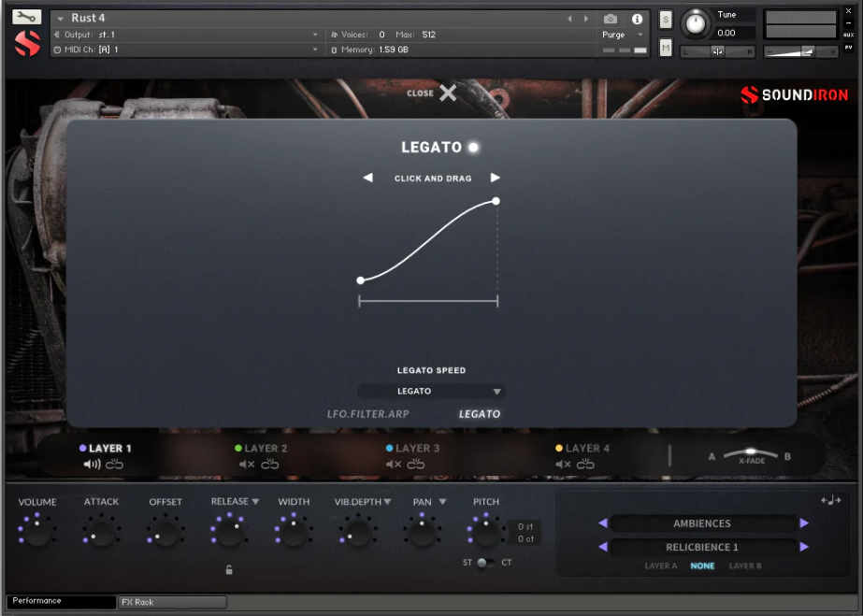This screenshot has height=616, width=863.
Task: Click the Layer 2 link icon
Action: [270, 465]
